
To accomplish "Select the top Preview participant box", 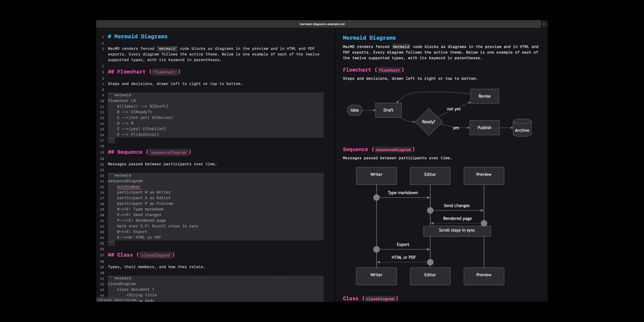I will click(484, 176).
